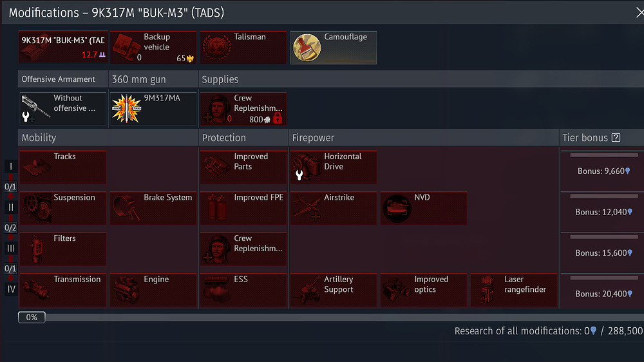The height and width of the screenshot is (362, 644).
Task: Select the Improved optics modification
Action: pos(424,290)
